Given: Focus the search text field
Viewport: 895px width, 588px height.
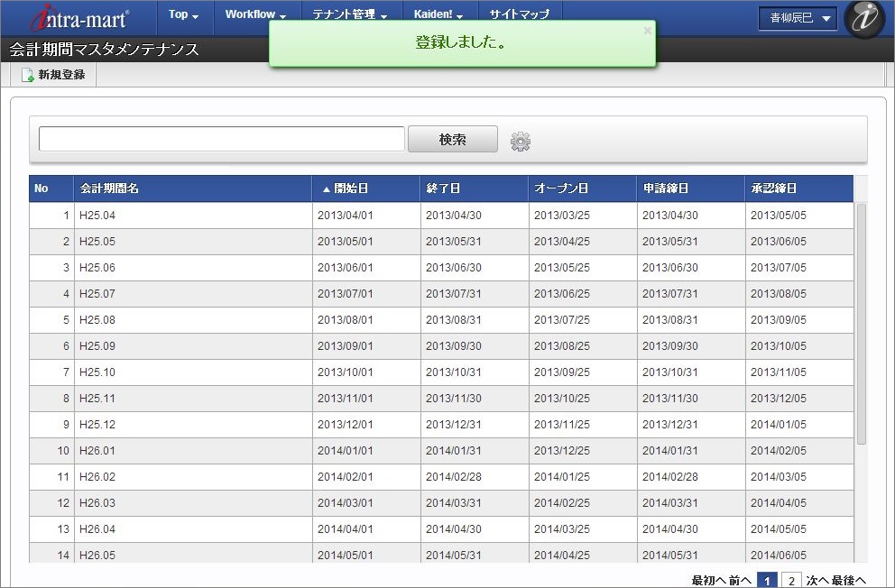Looking at the screenshot, I should (x=221, y=139).
